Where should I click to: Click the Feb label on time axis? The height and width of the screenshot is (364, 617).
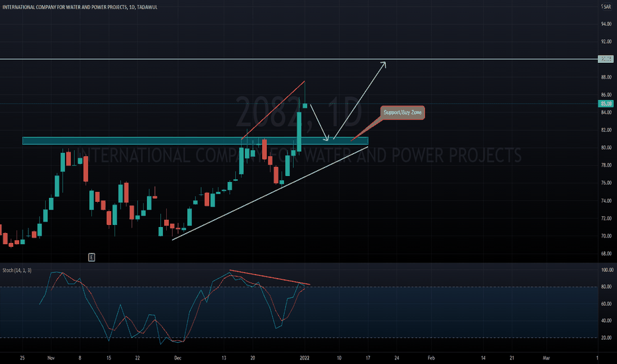[431, 358]
